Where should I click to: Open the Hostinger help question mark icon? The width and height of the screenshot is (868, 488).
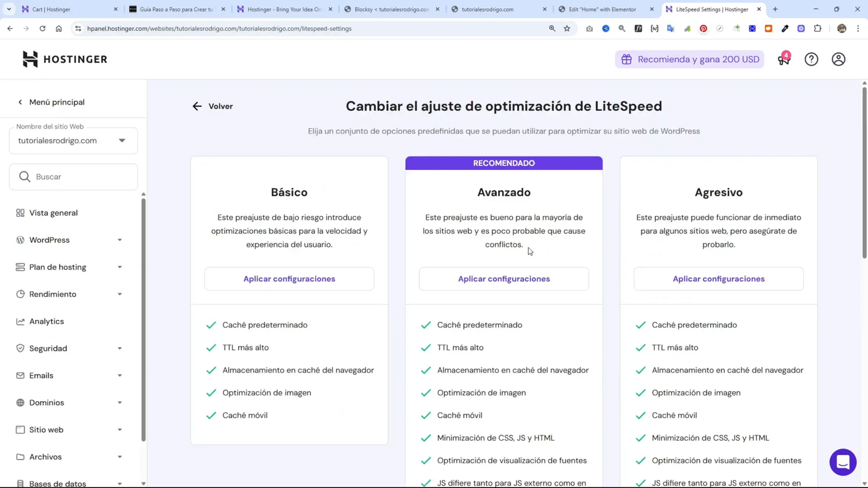tap(812, 59)
